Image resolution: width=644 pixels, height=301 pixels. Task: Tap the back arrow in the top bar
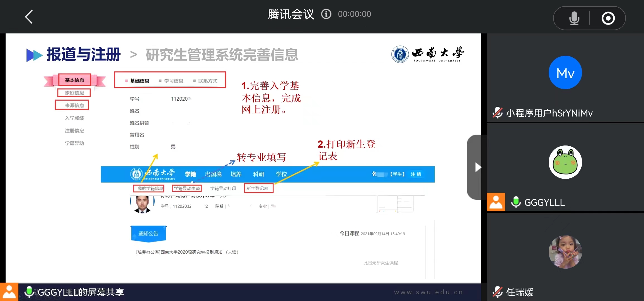click(29, 17)
